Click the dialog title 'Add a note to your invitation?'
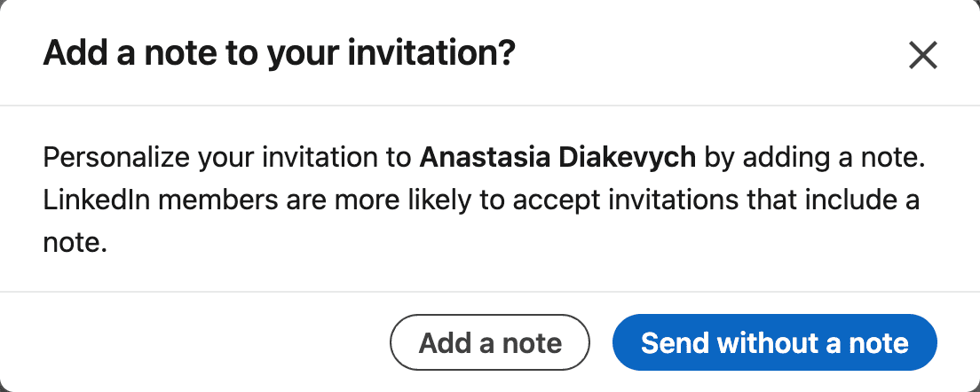The height and width of the screenshot is (392, 980). click(x=279, y=54)
